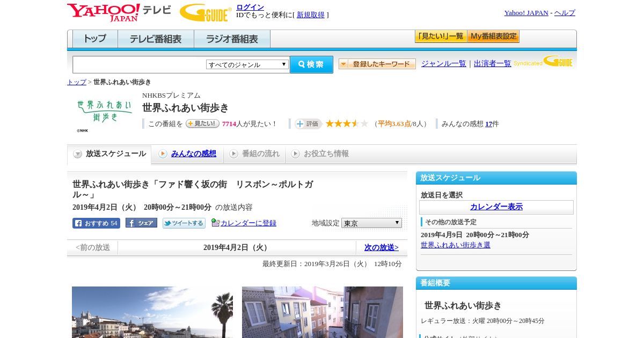Screen dimensions: 644x338
Task: Switch to the ラジオ番組表 tab
Action: pyautogui.click(x=232, y=39)
